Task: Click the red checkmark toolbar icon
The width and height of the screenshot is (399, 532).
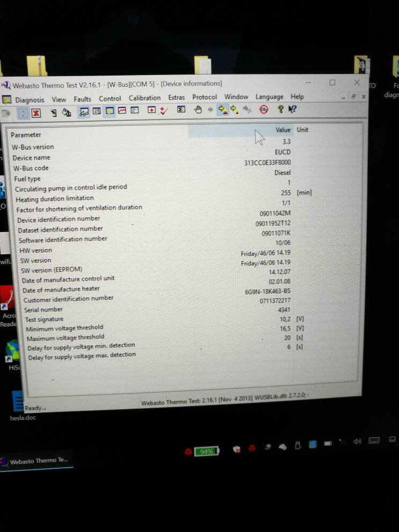Action: [164, 110]
